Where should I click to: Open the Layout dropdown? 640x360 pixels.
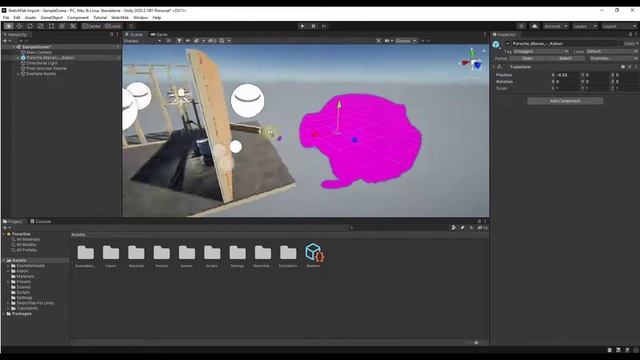pyautogui.click(x=619, y=26)
